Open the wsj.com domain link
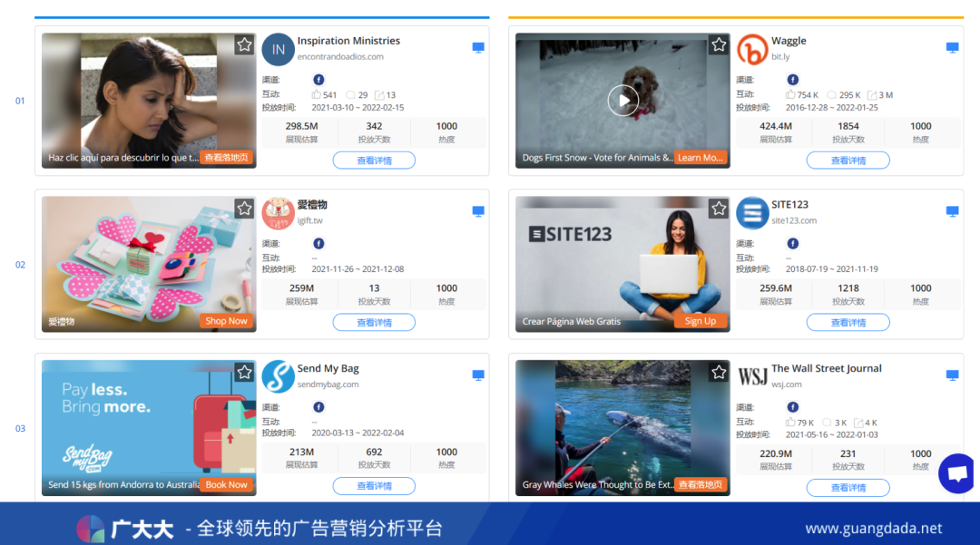Screen dimensions: 980x545 tap(786, 384)
